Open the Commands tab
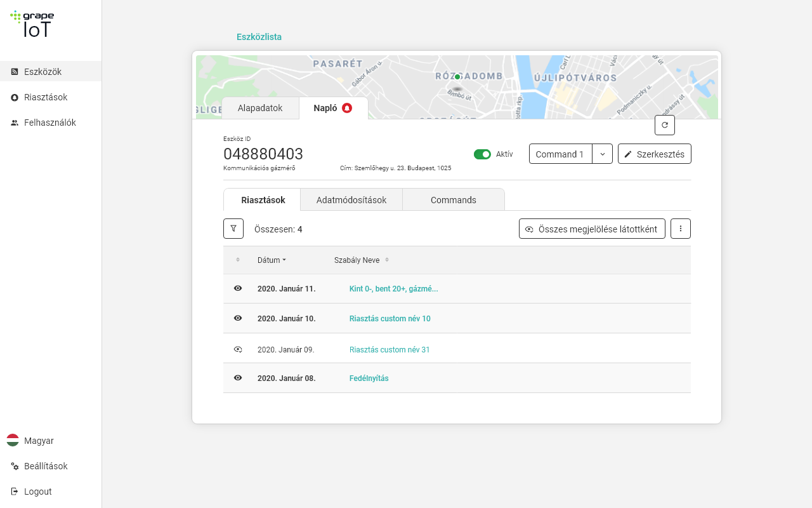This screenshot has width=812, height=508. [454, 200]
